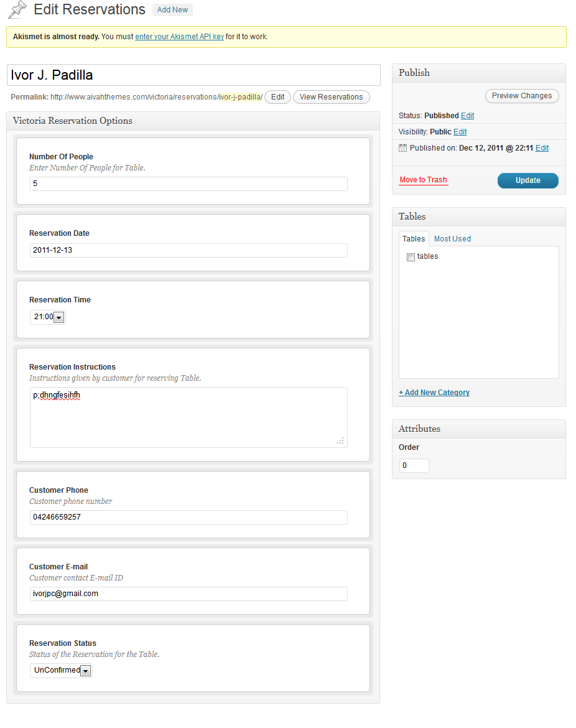576x728 pixels.
Task: Click the calendar icon beside Published on
Action: click(x=402, y=148)
